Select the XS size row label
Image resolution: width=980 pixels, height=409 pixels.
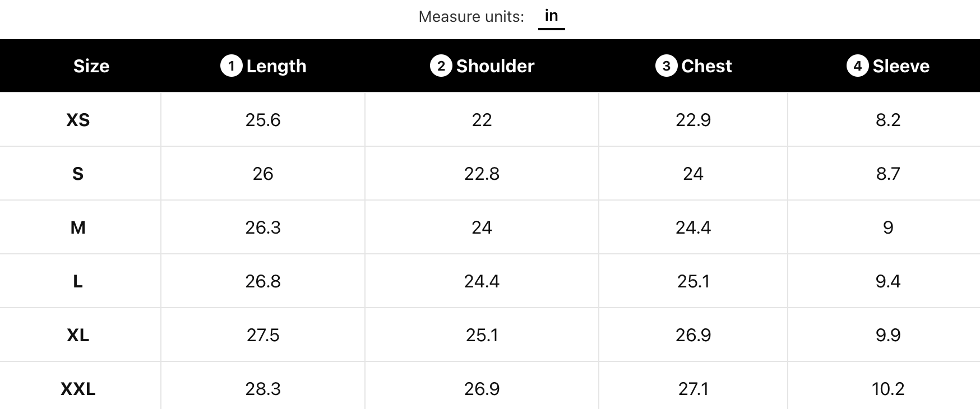[x=78, y=120]
